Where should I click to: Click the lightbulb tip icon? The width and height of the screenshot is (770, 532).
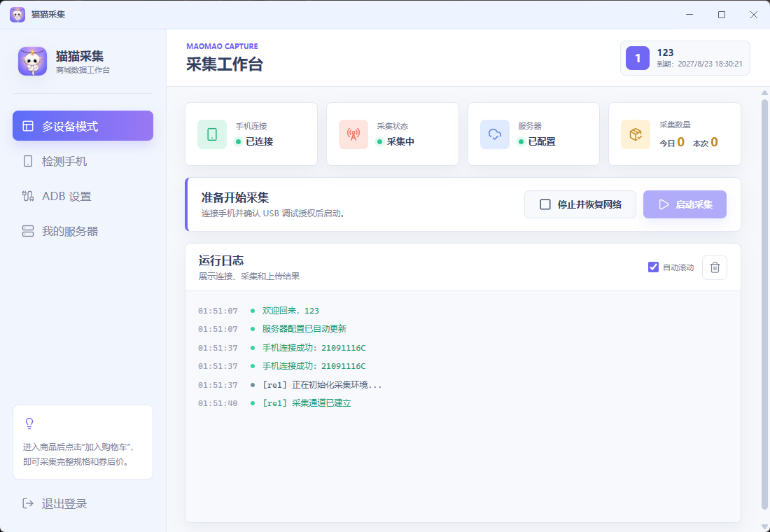click(x=29, y=423)
